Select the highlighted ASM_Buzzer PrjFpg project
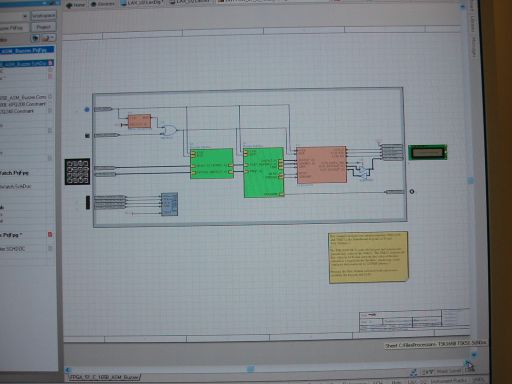The image size is (512, 384). click(x=27, y=51)
